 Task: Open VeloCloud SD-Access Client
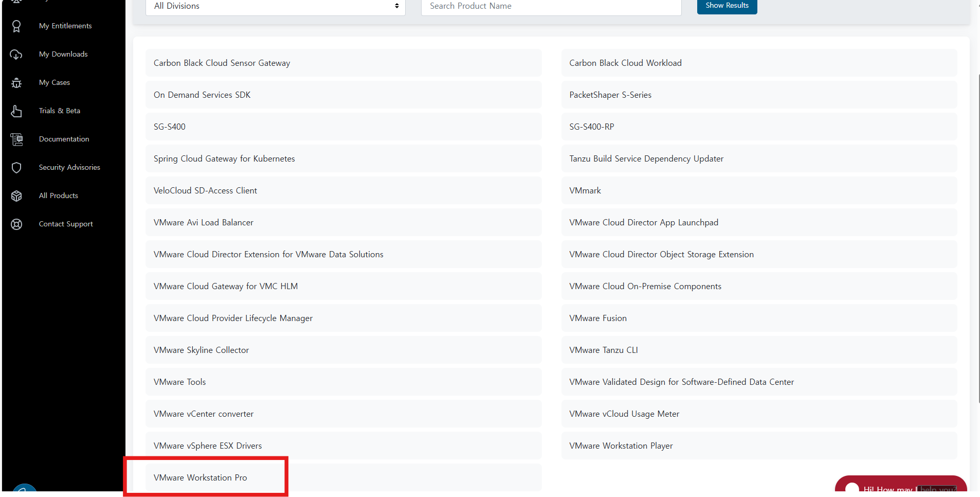coord(343,190)
